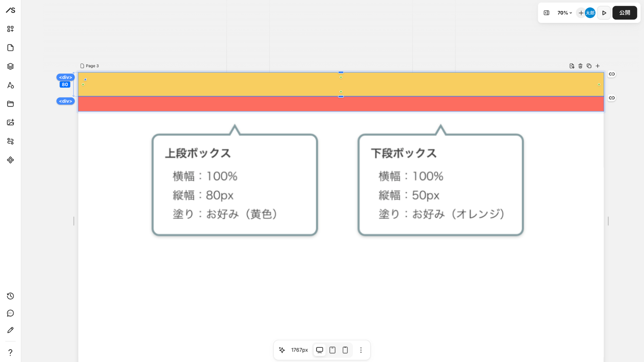Screen dimensions: 644x362
Task: Select the Typography styles icon
Action: pos(10,85)
